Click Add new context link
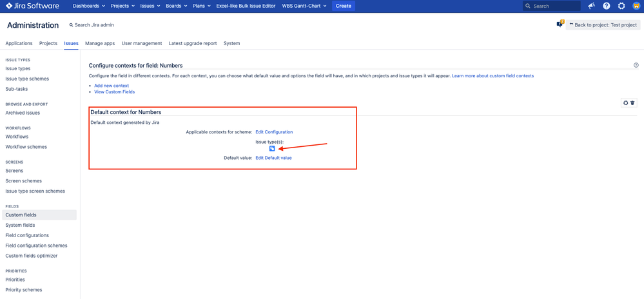 click(112, 86)
